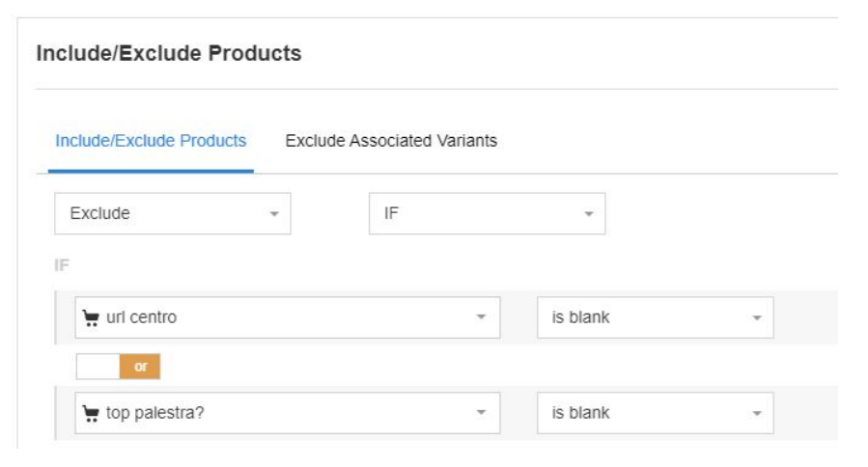This screenshot has height=467, width=868.
Task: Open the IF condition type dropdown
Action: click(487, 215)
